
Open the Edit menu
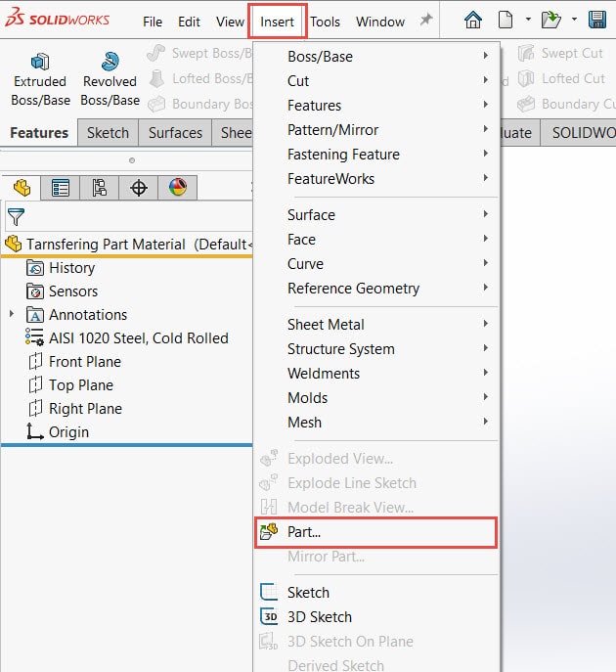click(x=189, y=22)
